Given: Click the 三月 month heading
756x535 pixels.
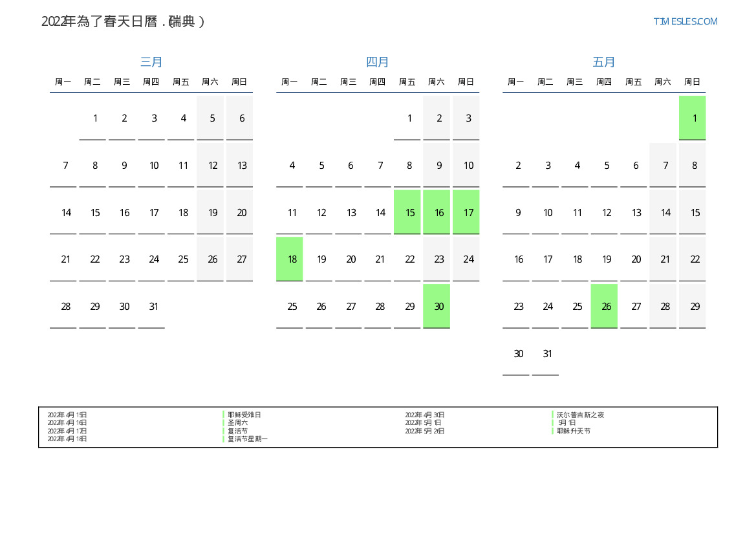Looking at the screenshot, I should [x=151, y=62].
